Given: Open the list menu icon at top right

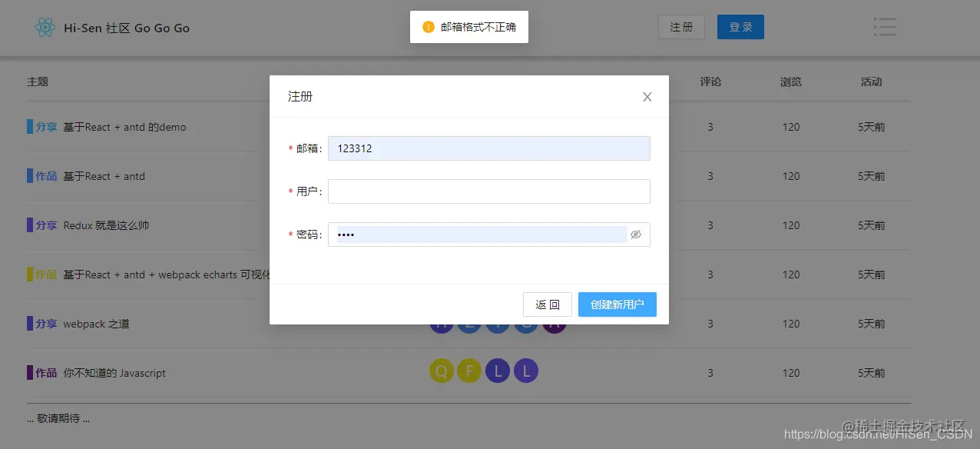Looking at the screenshot, I should click(884, 26).
